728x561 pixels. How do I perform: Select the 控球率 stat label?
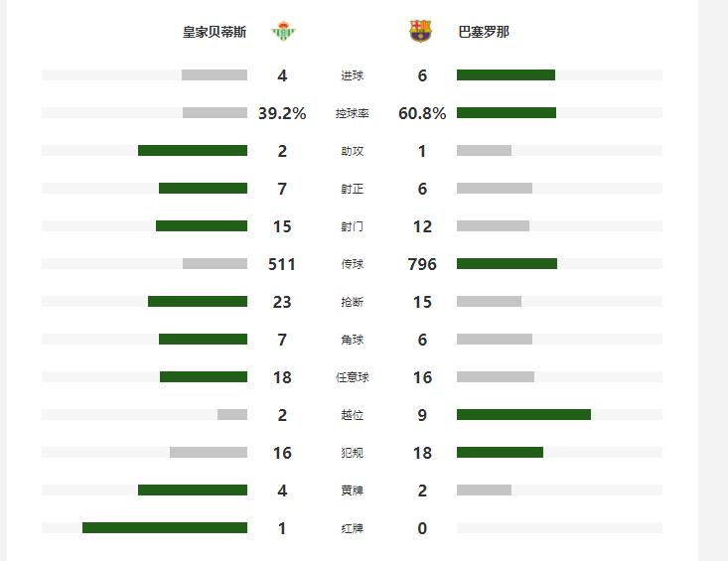(353, 113)
